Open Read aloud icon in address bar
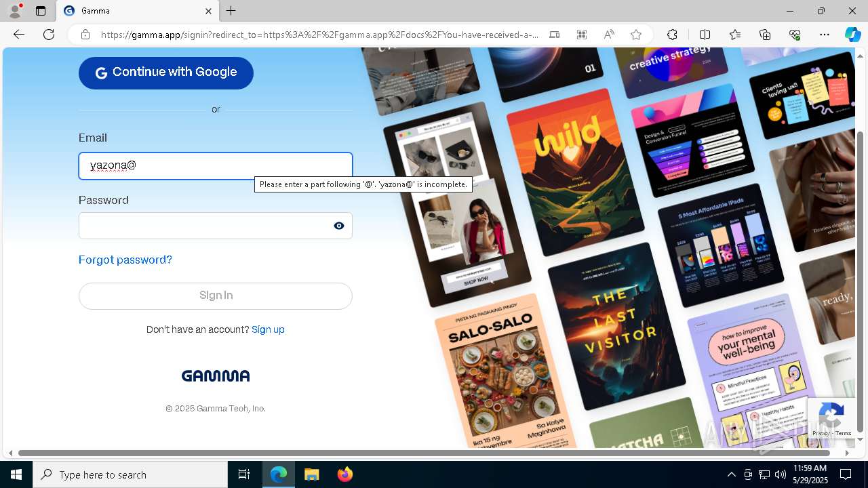 click(609, 35)
